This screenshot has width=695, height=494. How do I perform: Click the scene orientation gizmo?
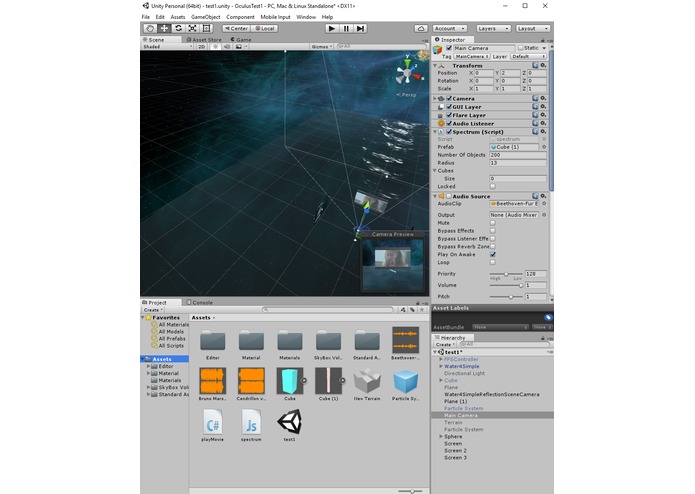click(x=408, y=73)
